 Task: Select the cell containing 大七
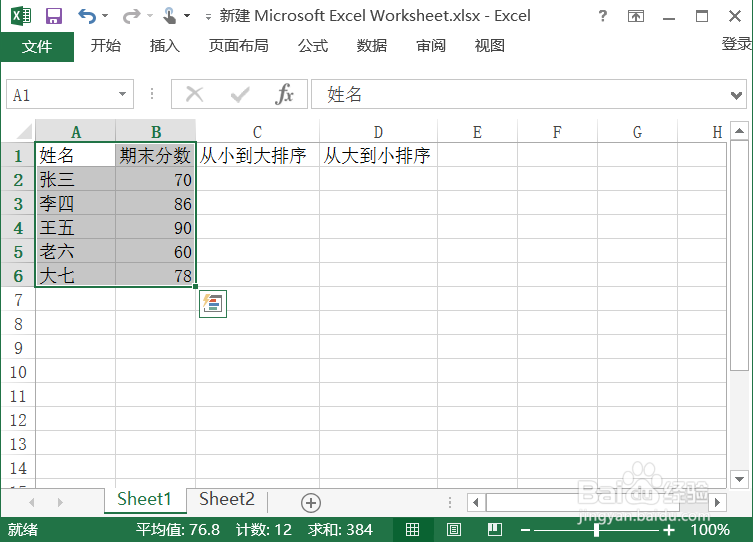pos(75,275)
